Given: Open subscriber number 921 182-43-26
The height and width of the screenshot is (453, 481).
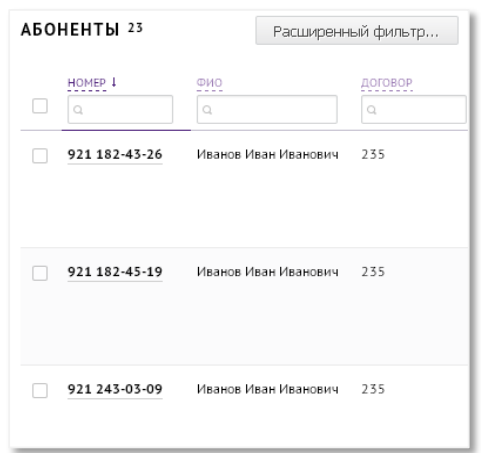Looking at the screenshot, I should pyautogui.click(x=115, y=155).
